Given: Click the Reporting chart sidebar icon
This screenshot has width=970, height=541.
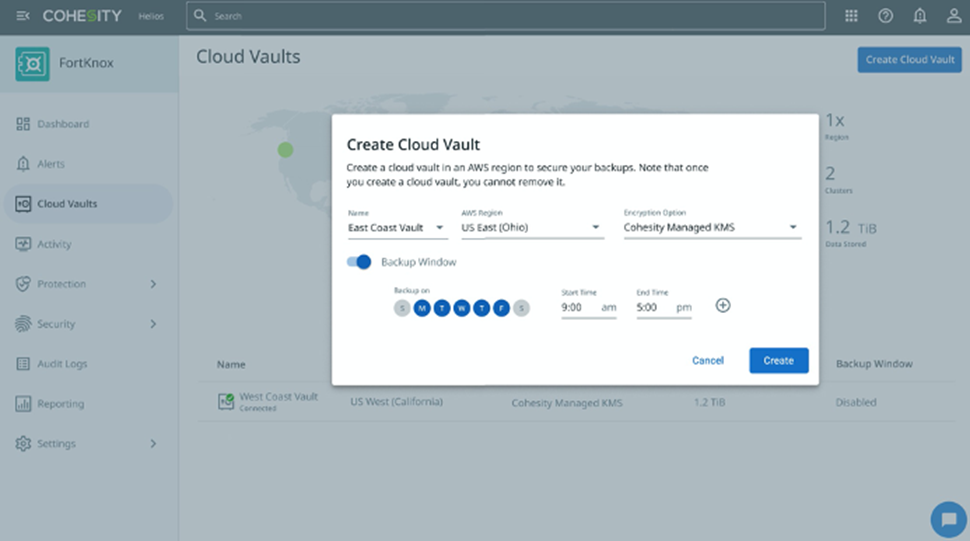Looking at the screenshot, I should (x=23, y=404).
